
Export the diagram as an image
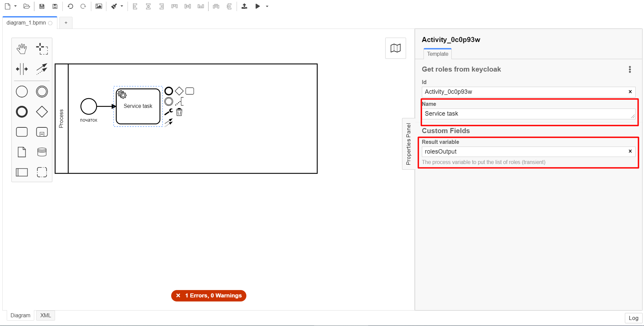tap(99, 6)
